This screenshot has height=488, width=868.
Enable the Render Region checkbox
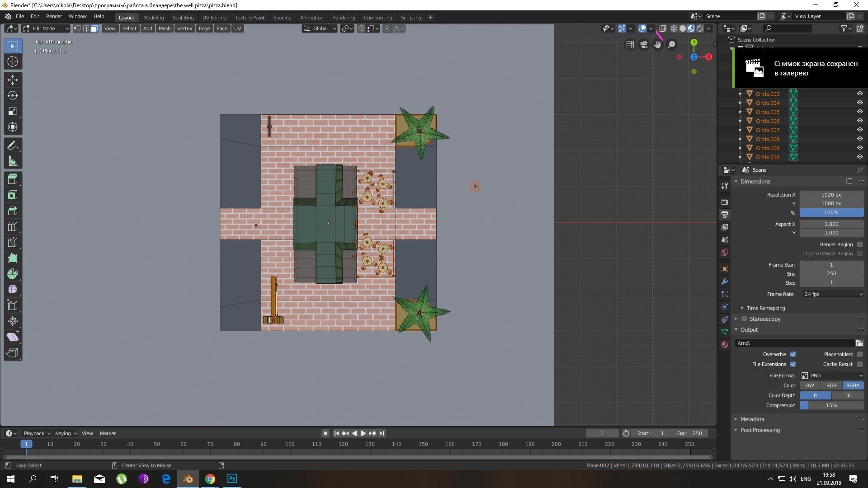[859, 244]
